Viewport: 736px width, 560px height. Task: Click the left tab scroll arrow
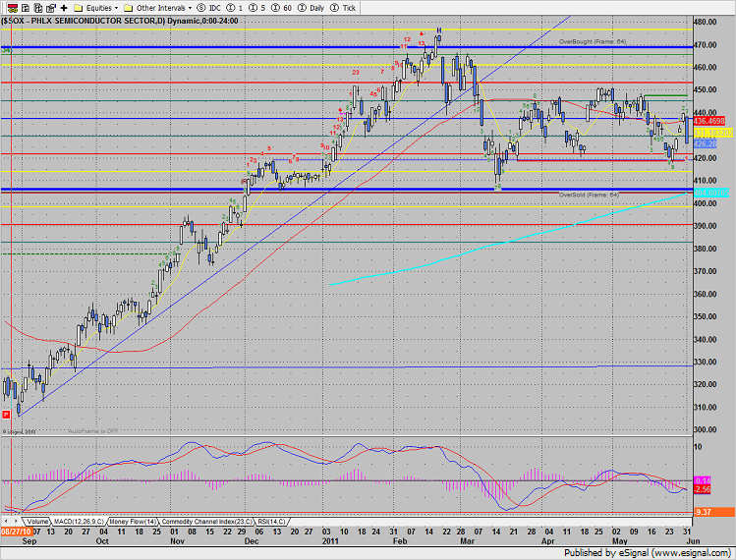(x=7, y=522)
